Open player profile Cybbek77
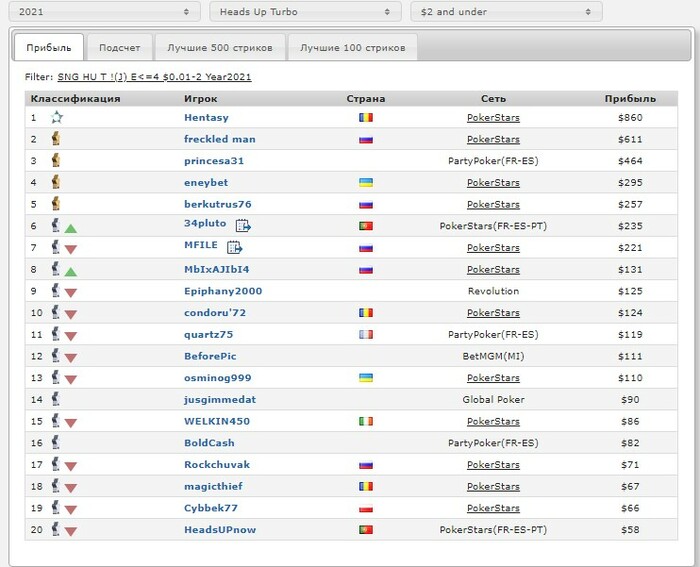The height and width of the screenshot is (567, 700). [x=211, y=508]
